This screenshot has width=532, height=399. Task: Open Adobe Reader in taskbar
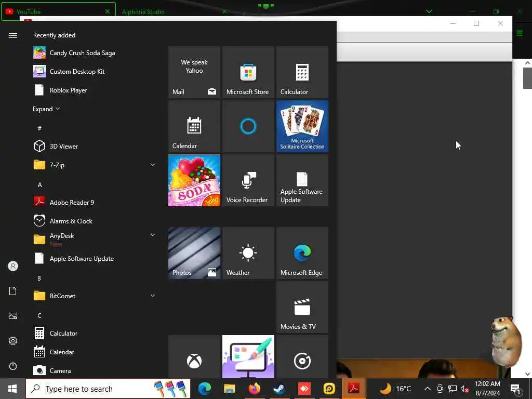click(354, 389)
